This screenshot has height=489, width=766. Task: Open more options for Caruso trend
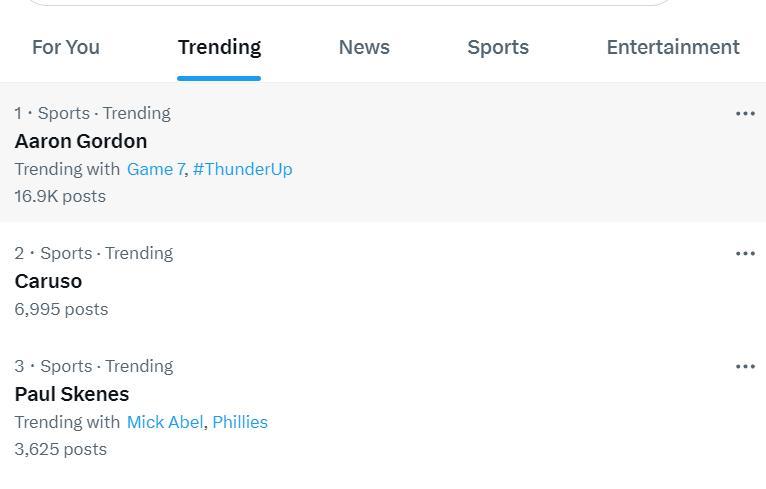coord(745,254)
